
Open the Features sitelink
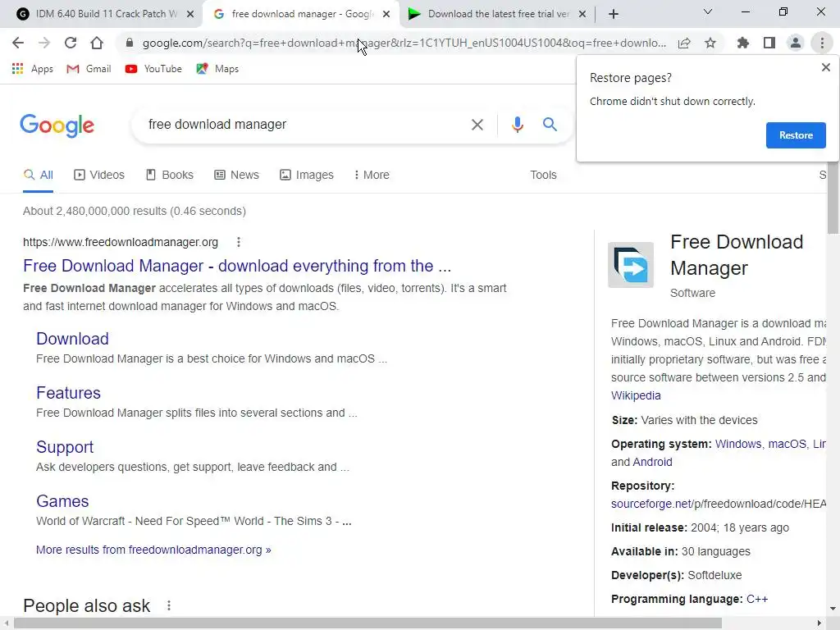pos(68,393)
